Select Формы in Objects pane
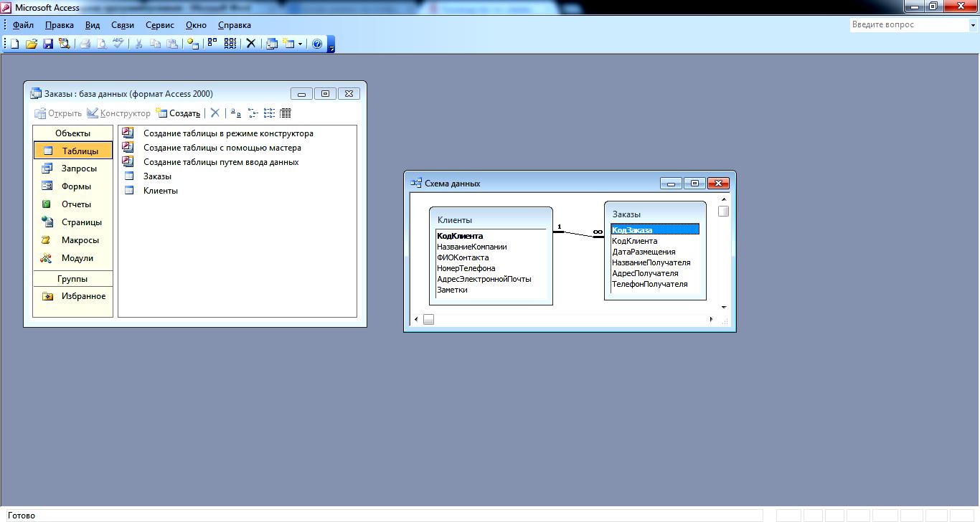This screenshot has width=980, height=522. click(72, 186)
